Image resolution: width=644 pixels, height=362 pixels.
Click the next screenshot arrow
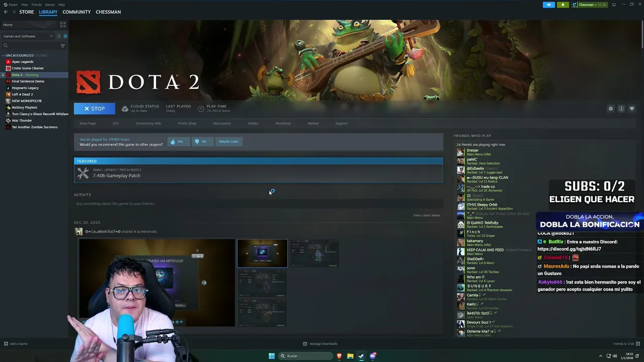[204, 283]
